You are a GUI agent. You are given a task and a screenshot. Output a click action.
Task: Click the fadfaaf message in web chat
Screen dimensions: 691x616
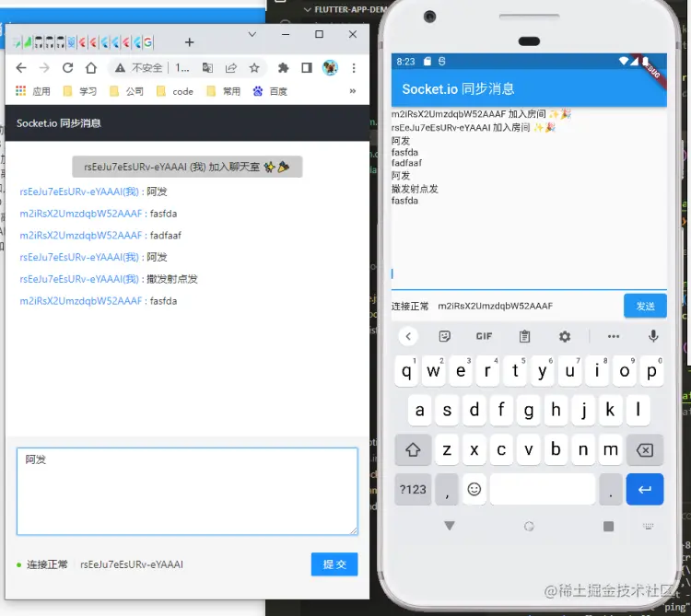[x=166, y=236]
